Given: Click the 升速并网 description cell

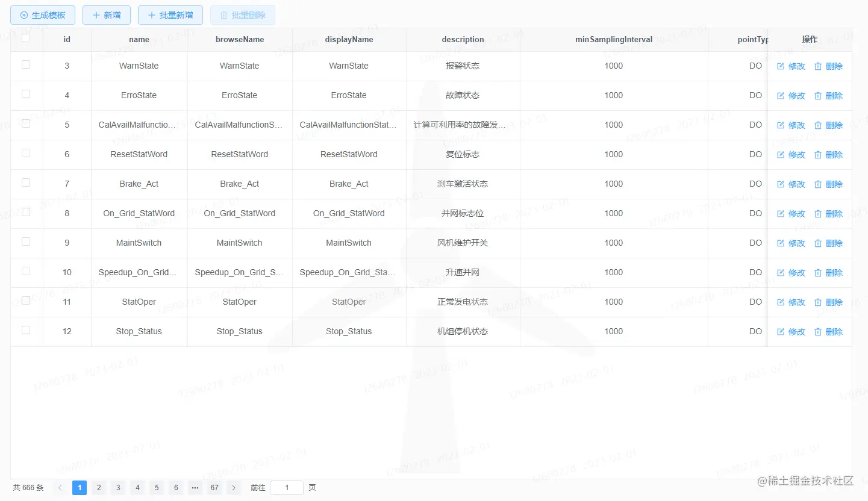Looking at the screenshot, I should coord(463,272).
